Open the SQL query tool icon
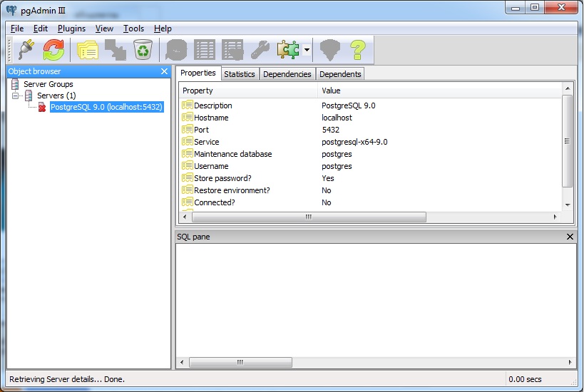The width and height of the screenshot is (584, 392). 176,50
